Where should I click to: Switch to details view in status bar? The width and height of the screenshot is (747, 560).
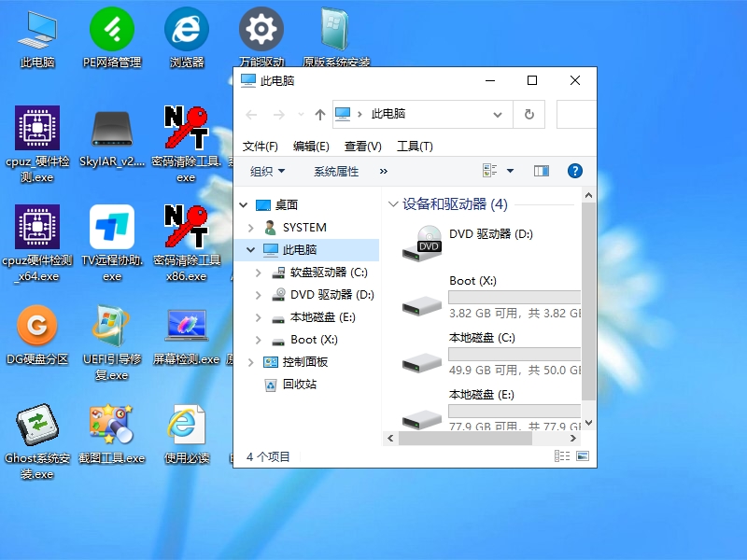[562, 456]
